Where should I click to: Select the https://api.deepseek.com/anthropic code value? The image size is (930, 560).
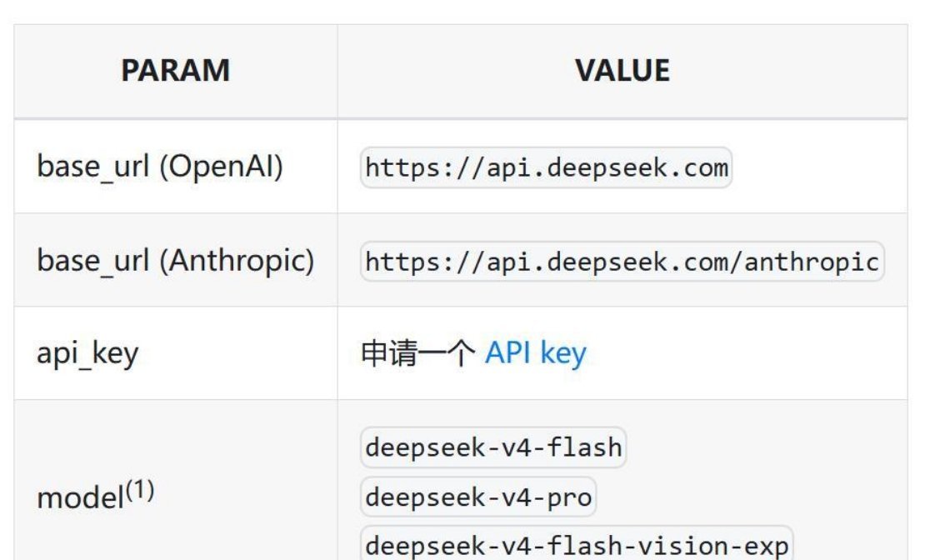(x=622, y=262)
